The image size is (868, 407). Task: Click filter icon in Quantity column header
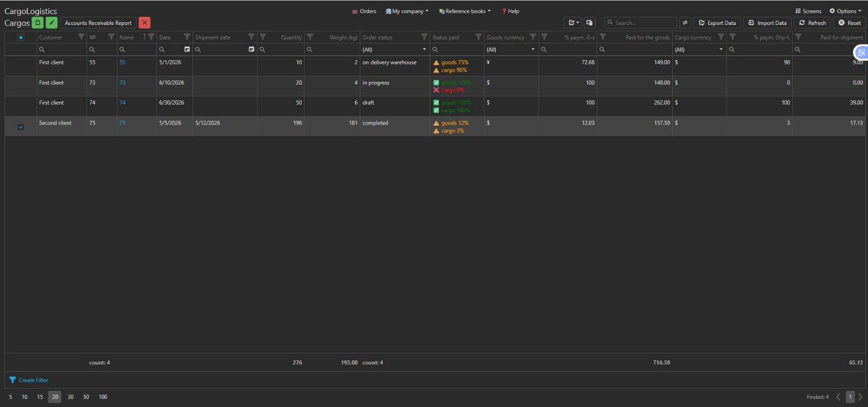263,37
